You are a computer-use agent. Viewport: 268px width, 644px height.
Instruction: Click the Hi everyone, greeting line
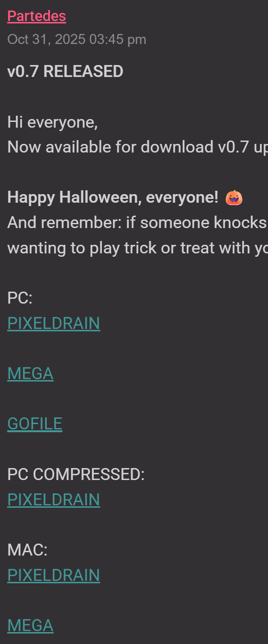53,122
